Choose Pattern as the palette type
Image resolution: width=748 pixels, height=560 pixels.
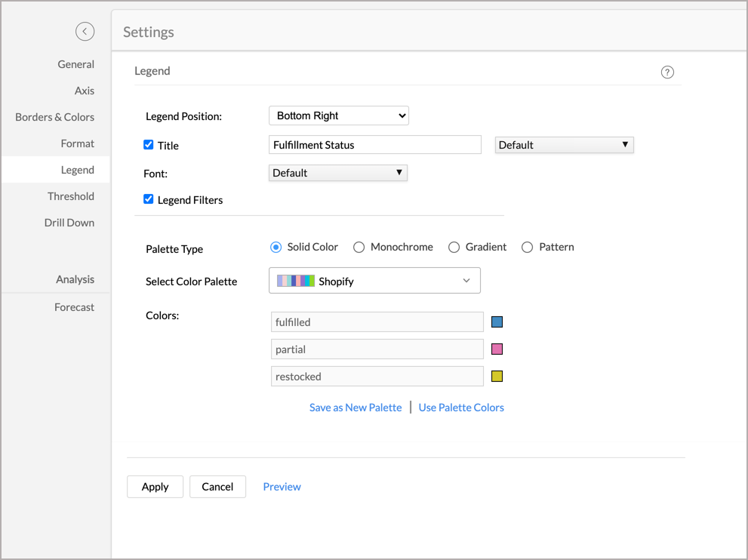click(x=527, y=247)
